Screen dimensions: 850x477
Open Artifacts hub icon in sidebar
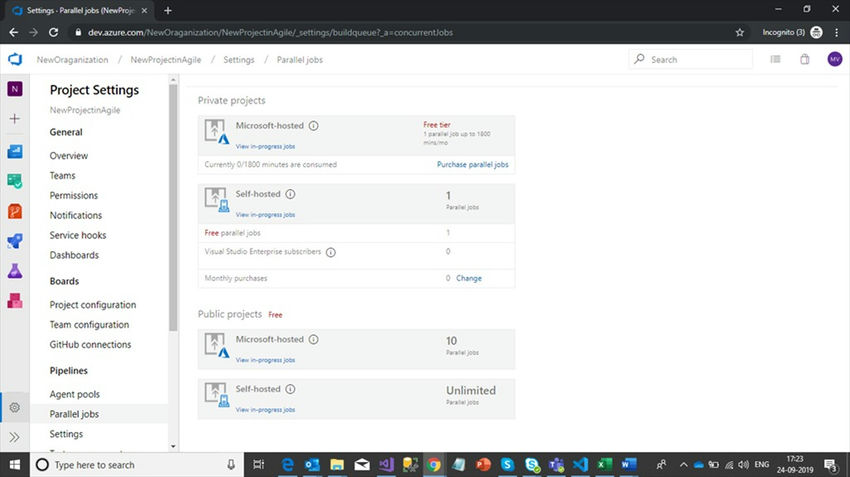15,300
